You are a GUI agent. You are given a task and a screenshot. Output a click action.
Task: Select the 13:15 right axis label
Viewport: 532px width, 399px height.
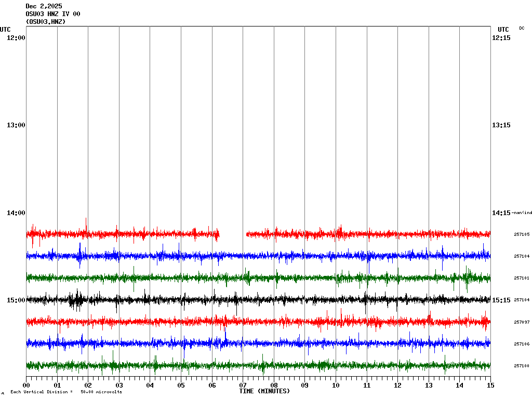pyautogui.click(x=501, y=125)
